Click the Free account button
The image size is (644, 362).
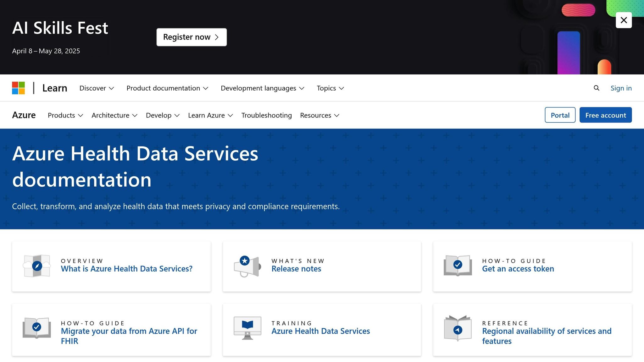(x=606, y=115)
